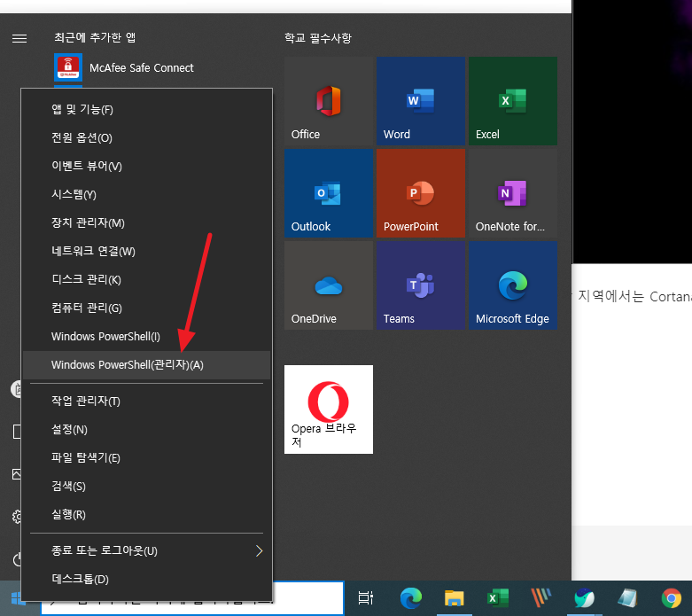The image size is (692, 616).
Task: Select 앱 및 기능(F)
Action: (146, 110)
